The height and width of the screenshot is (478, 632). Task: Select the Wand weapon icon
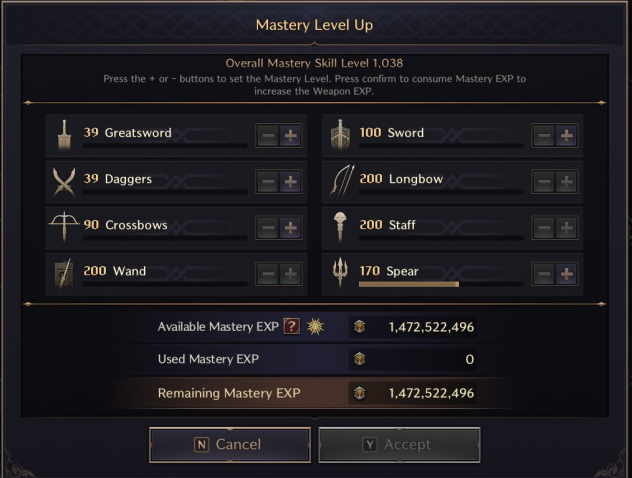tap(64, 273)
